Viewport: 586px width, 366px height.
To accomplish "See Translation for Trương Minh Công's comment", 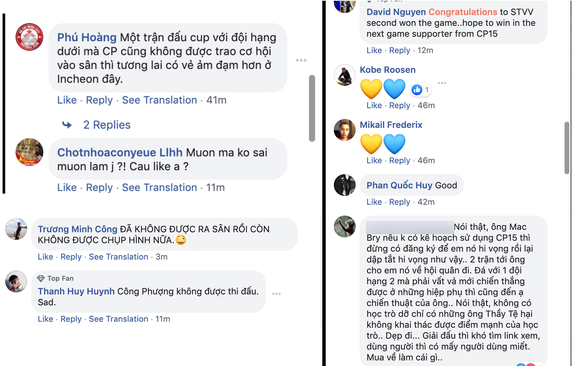I will pyautogui.click(x=118, y=257).
